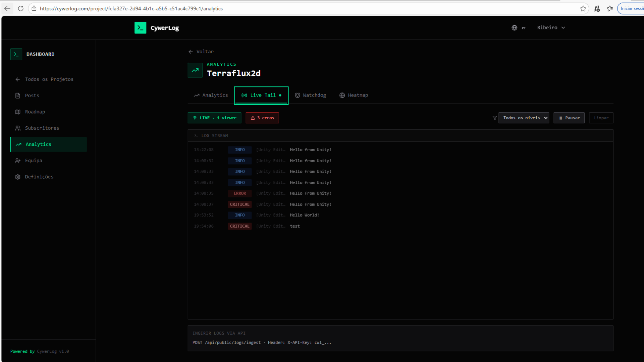This screenshot has width=644, height=362.
Task: Click the Limpar button
Action: [601, 118]
